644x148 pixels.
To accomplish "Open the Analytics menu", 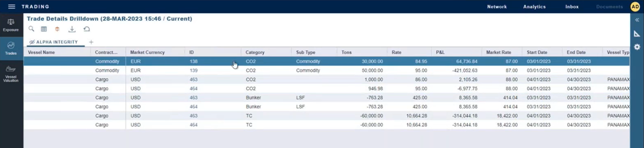I will pyautogui.click(x=534, y=6).
